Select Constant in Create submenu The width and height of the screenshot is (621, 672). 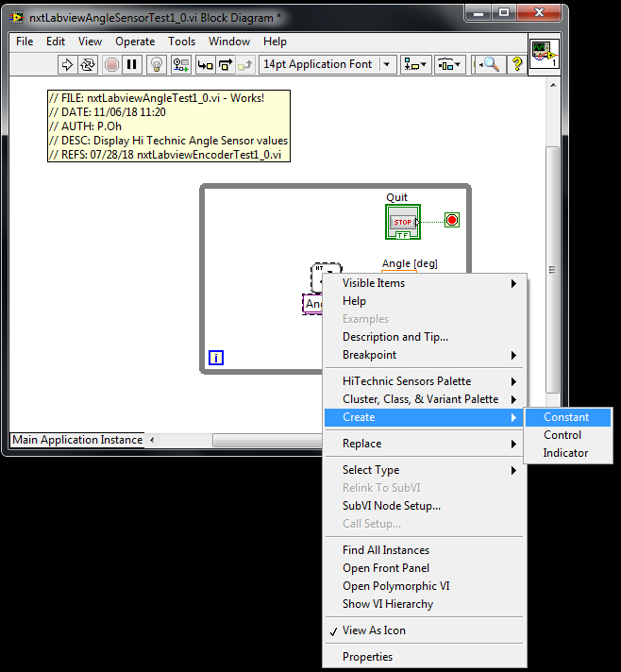568,417
